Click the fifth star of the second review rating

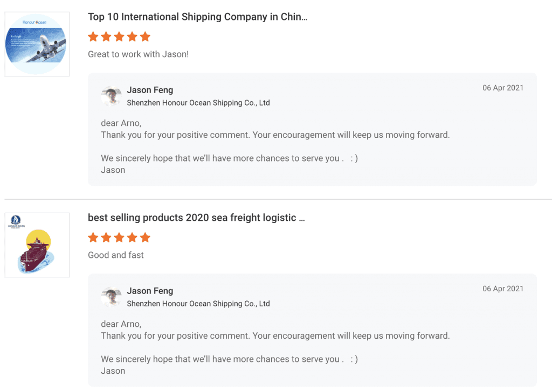(145, 237)
